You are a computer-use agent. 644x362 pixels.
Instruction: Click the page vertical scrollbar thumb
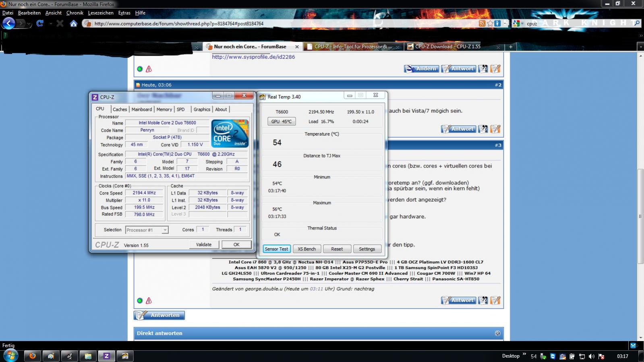[x=640, y=216]
